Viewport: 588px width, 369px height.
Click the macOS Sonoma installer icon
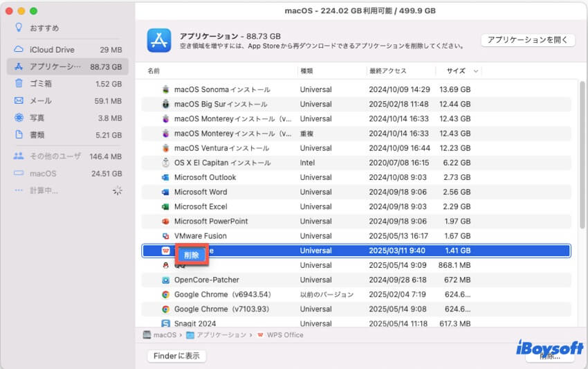[166, 89]
